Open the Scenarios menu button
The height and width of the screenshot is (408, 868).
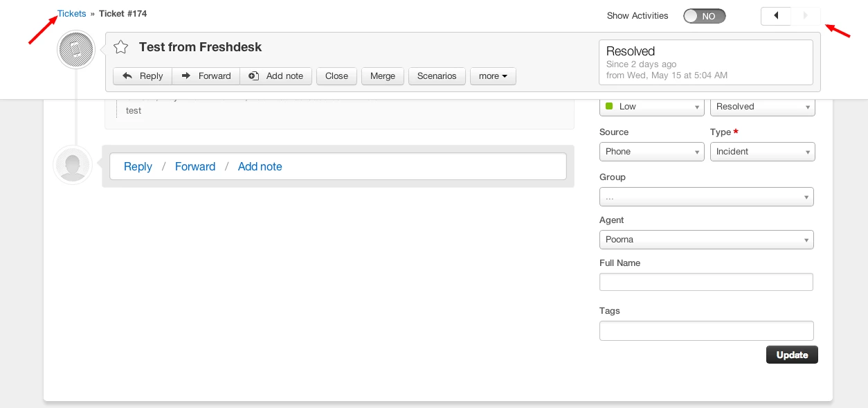click(437, 76)
